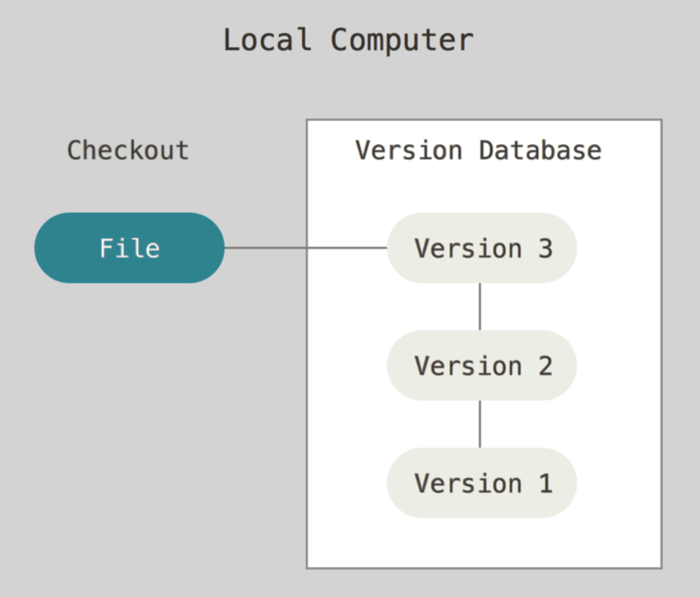Select the Version 1 node
Image resolution: width=700 pixels, height=597 pixels.
point(482,483)
